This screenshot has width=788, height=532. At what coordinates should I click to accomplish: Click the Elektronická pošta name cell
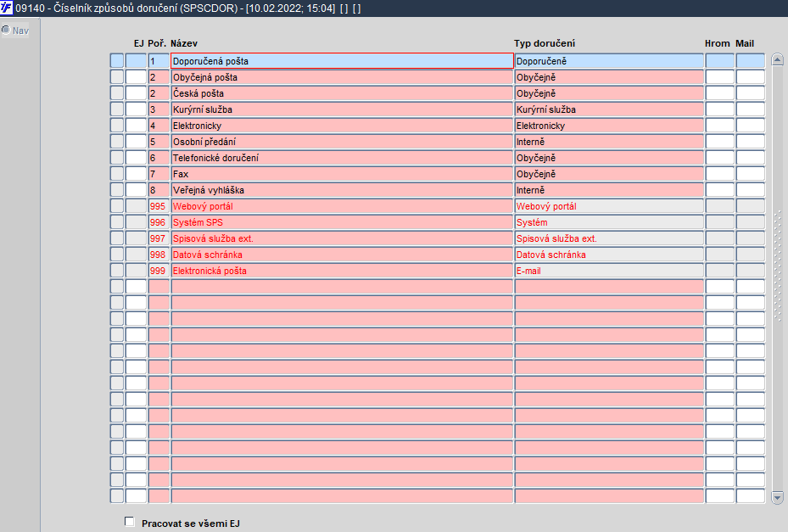click(342, 270)
